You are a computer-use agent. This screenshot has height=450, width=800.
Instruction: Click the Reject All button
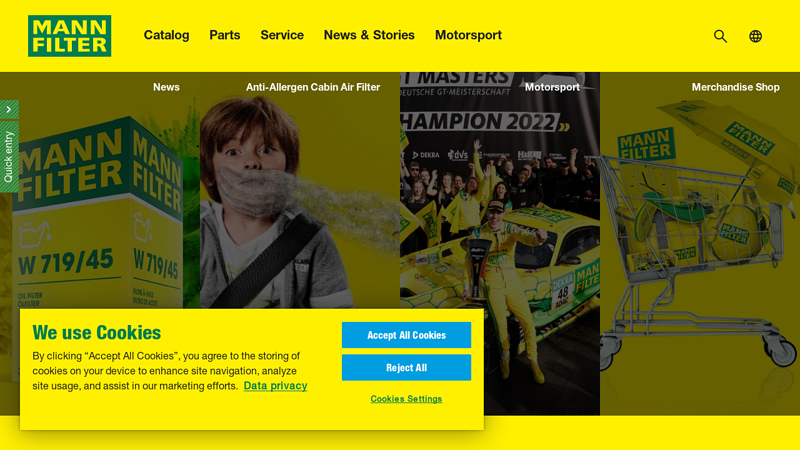(x=406, y=367)
